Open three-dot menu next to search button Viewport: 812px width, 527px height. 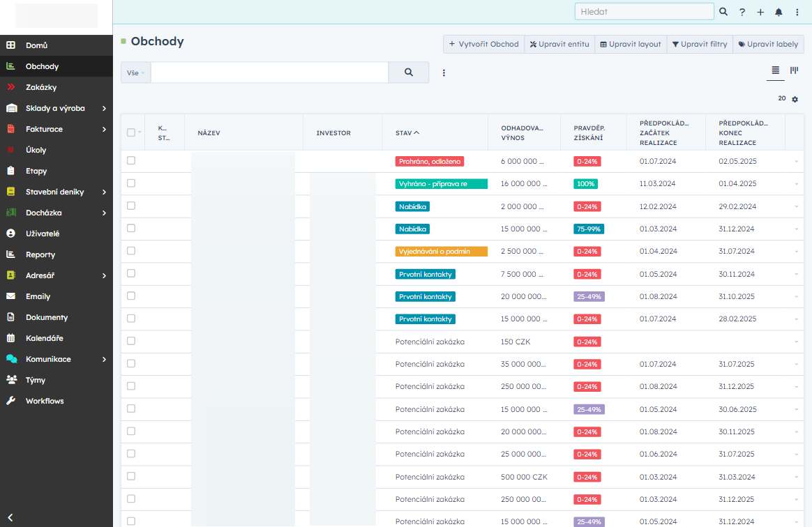(444, 72)
